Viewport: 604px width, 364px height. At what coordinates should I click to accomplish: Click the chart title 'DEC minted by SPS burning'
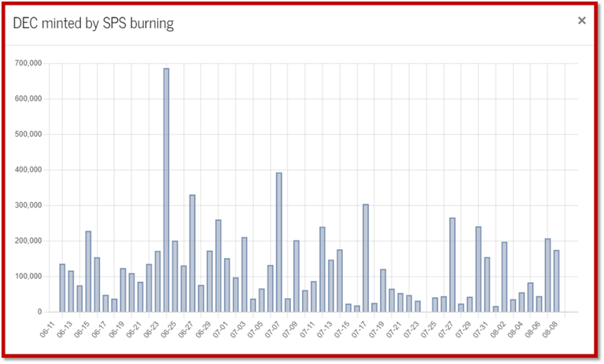[94, 23]
